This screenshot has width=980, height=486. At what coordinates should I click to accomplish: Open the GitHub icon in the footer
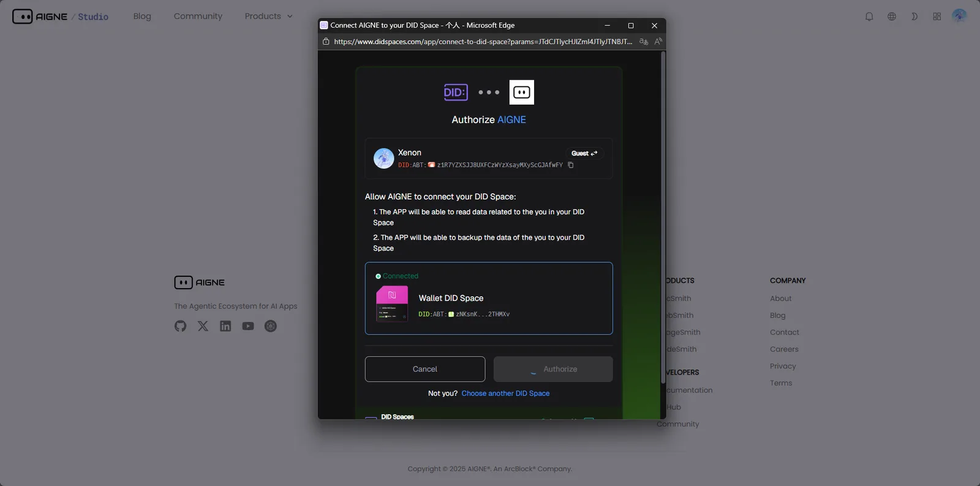click(180, 326)
